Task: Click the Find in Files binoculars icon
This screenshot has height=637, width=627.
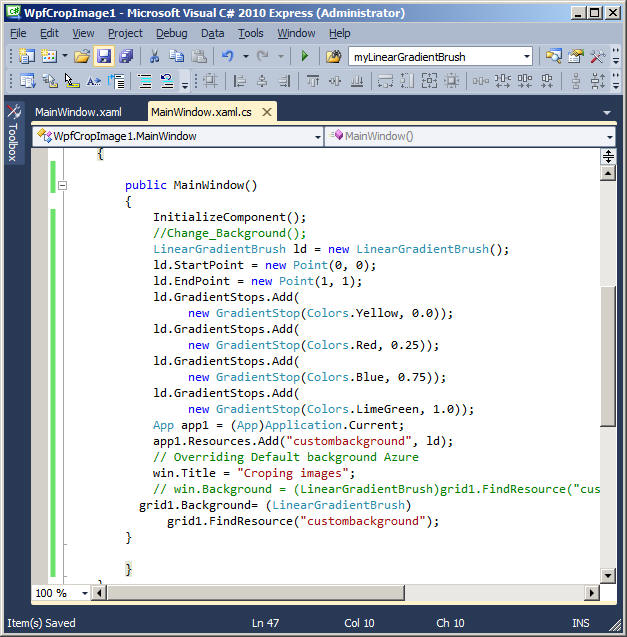Action: coord(333,56)
